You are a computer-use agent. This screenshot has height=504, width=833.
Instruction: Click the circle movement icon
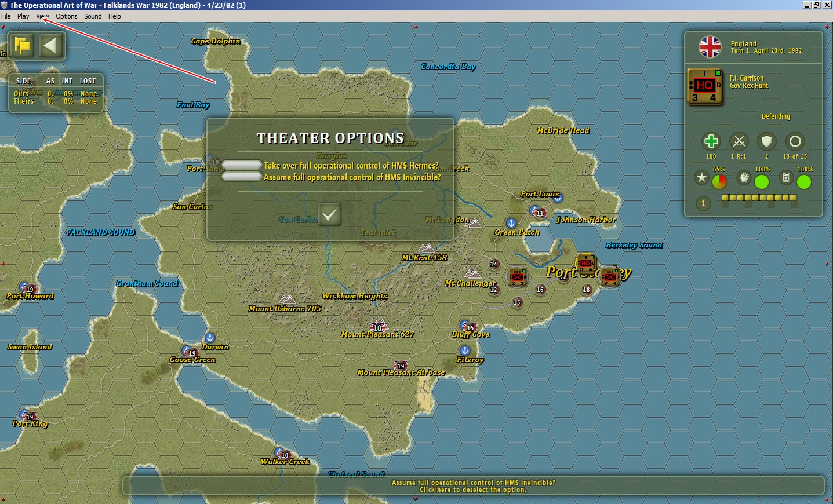[x=795, y=141]
